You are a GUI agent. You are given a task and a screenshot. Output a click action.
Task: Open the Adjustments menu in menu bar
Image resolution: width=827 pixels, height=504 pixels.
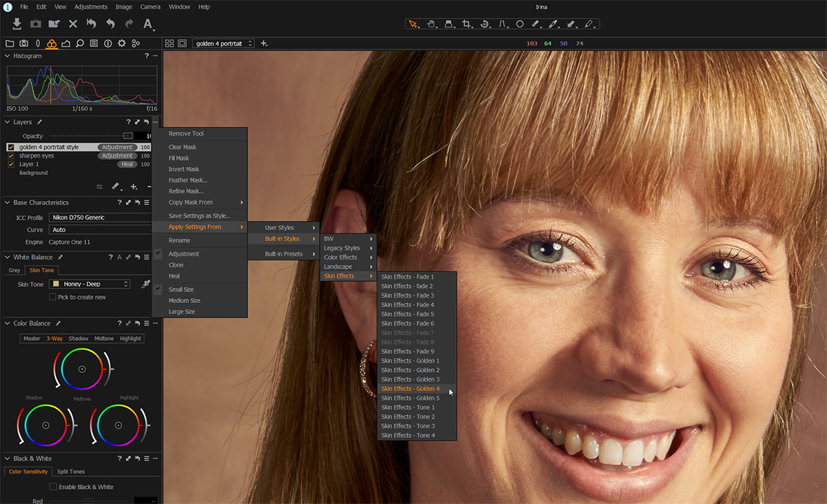pyautogui.click(x=90, y=7)
